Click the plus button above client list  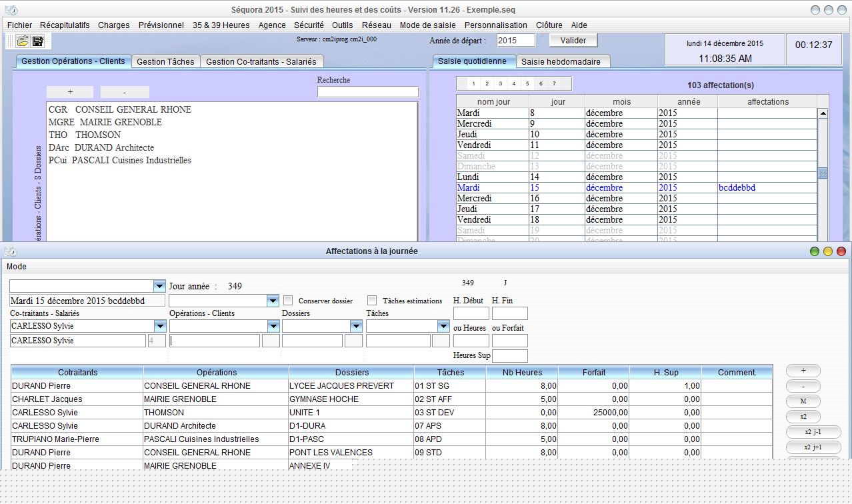[71, 92]
